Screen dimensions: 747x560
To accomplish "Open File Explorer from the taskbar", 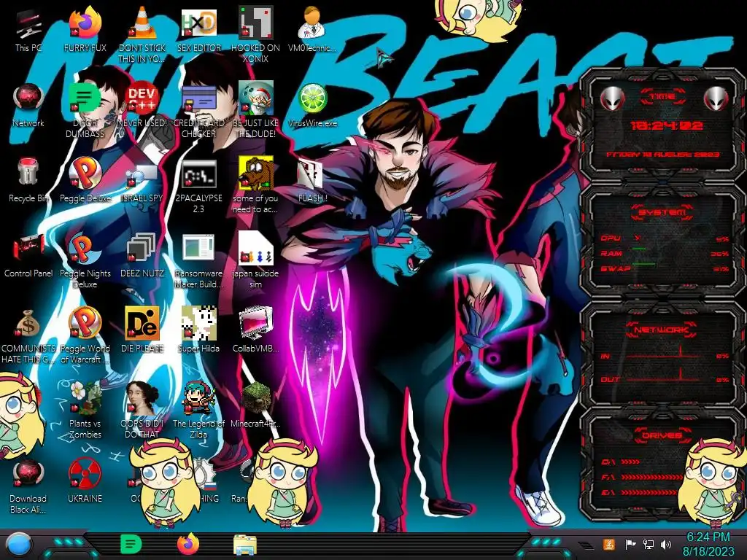I will click(x=245, y=545).
